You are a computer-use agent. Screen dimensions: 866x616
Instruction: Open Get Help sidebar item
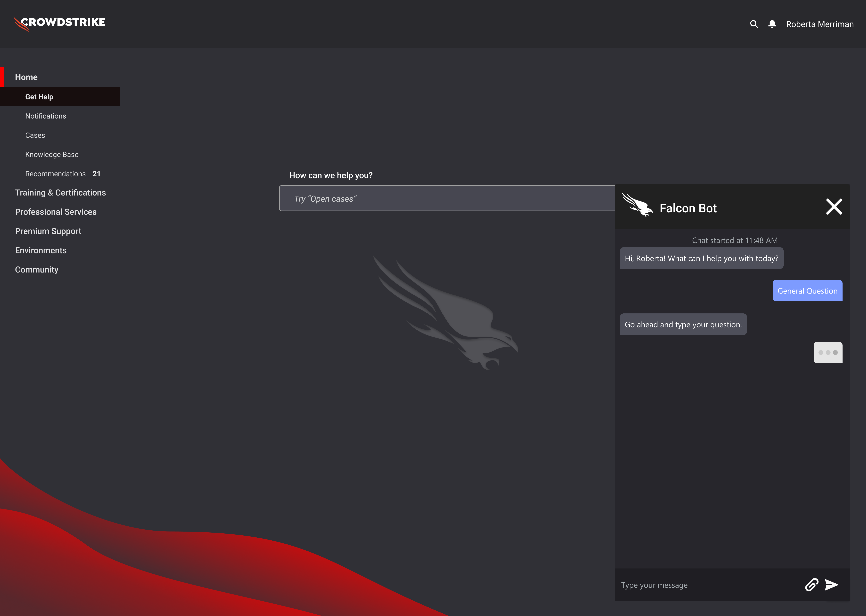click(60, 96)
